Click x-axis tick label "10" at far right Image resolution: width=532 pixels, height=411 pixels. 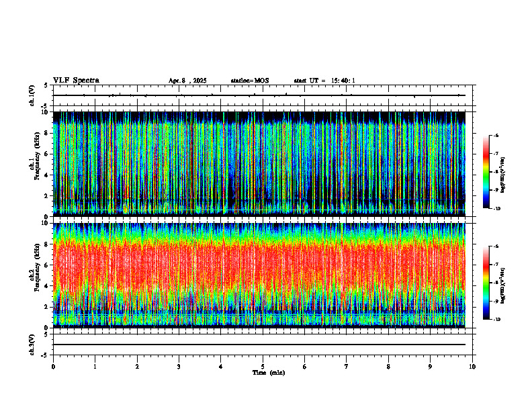472,367
